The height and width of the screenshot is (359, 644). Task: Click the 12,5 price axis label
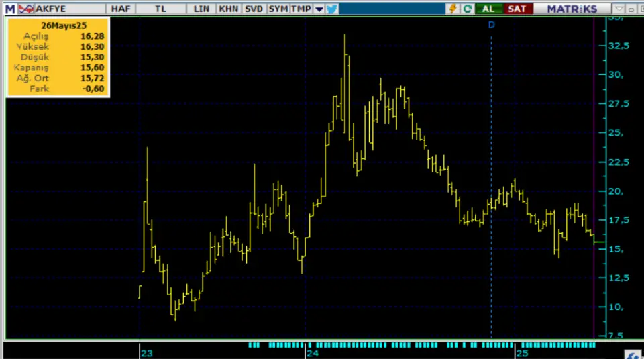point(619,278)
